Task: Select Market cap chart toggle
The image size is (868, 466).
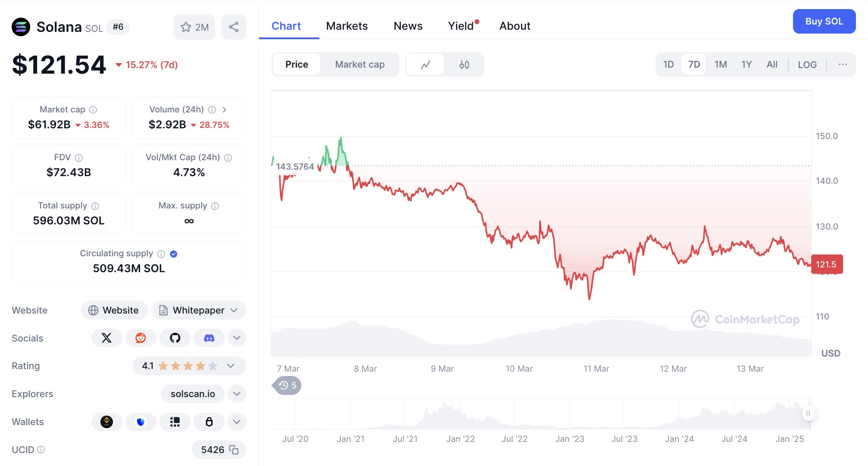Action: [x=360, y=65]
